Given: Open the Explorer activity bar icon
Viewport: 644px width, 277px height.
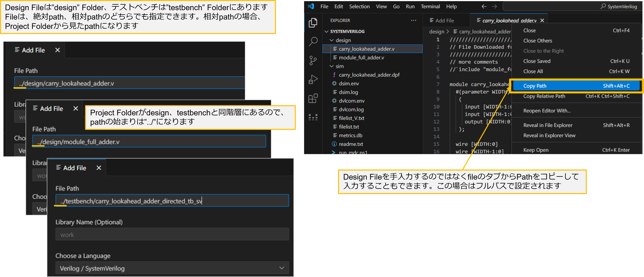Looking at the screenshot, I should [313, 23].
